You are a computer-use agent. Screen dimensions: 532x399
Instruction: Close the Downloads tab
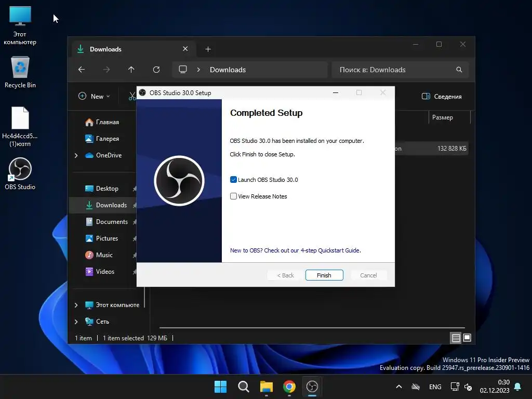[x=185, y=49]
